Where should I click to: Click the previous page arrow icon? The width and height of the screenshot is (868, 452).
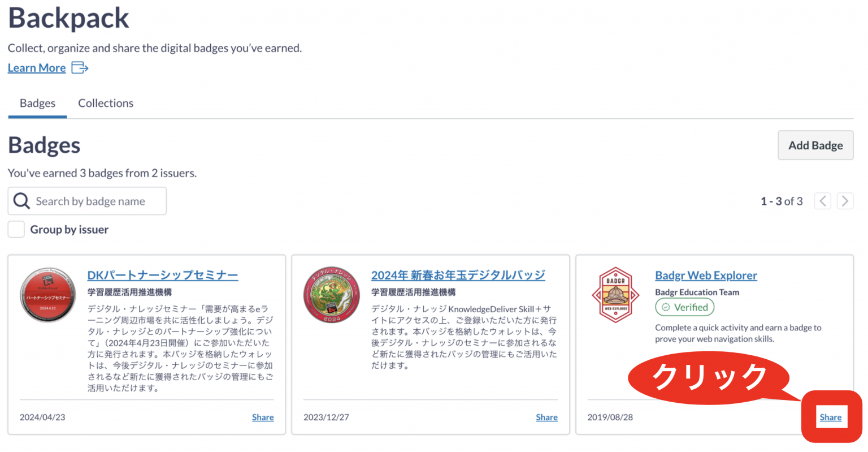pos(823,201)
